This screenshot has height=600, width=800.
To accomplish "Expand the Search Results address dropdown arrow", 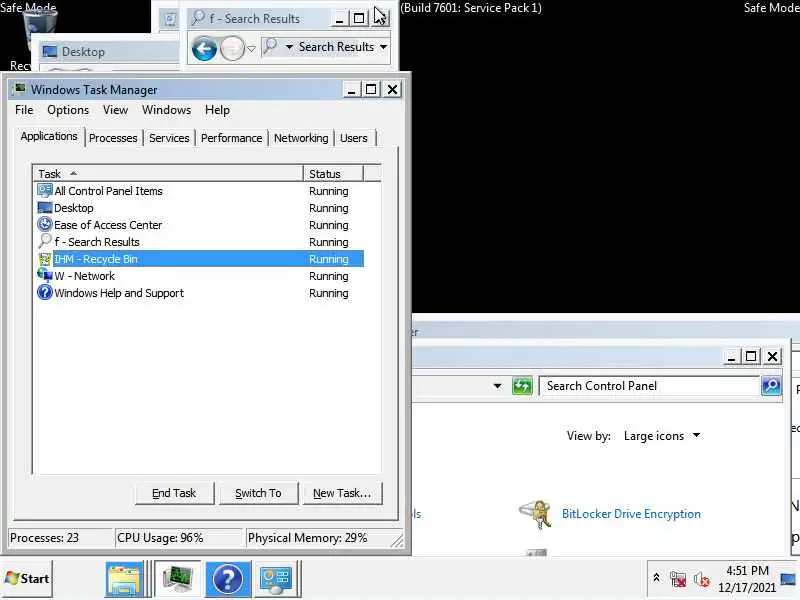I will [383, 47].
